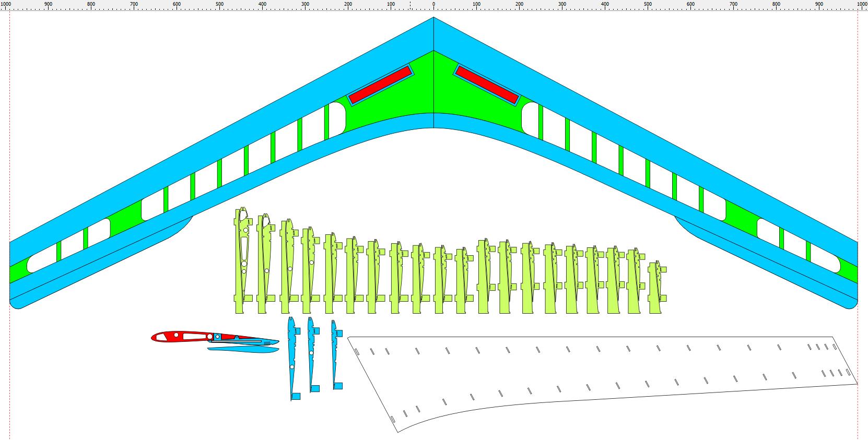Click the right red dashed vertical guide line
The height and width of the screenshot is (440, 868).
858,157
